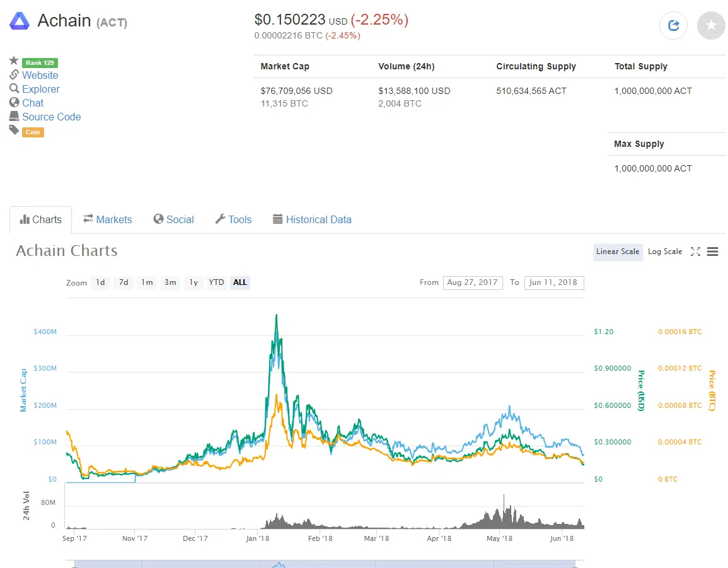Click the Circulating Supply value 510,634,565 ACT
This screenshot has height=568, width=728.
click(x=531, y=91)
